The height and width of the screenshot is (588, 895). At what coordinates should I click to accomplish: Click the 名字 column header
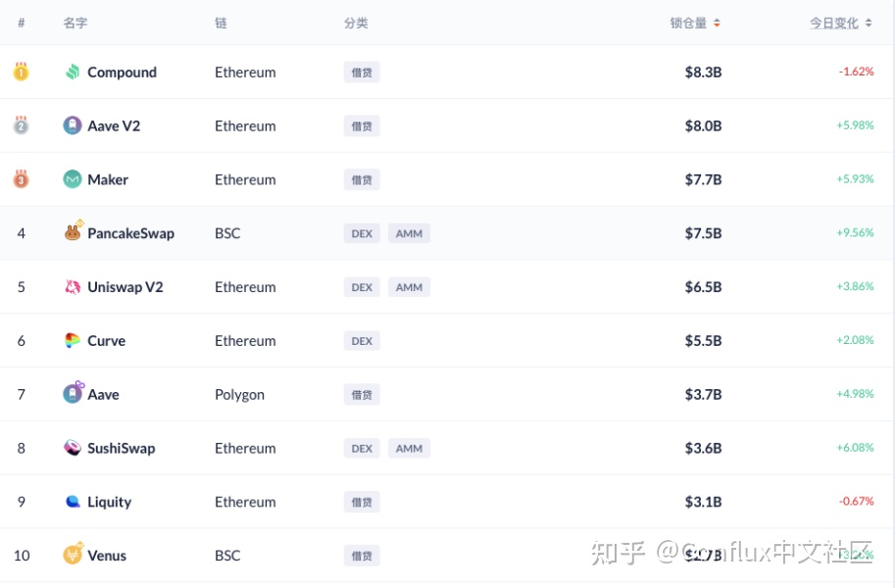point(75,24)
